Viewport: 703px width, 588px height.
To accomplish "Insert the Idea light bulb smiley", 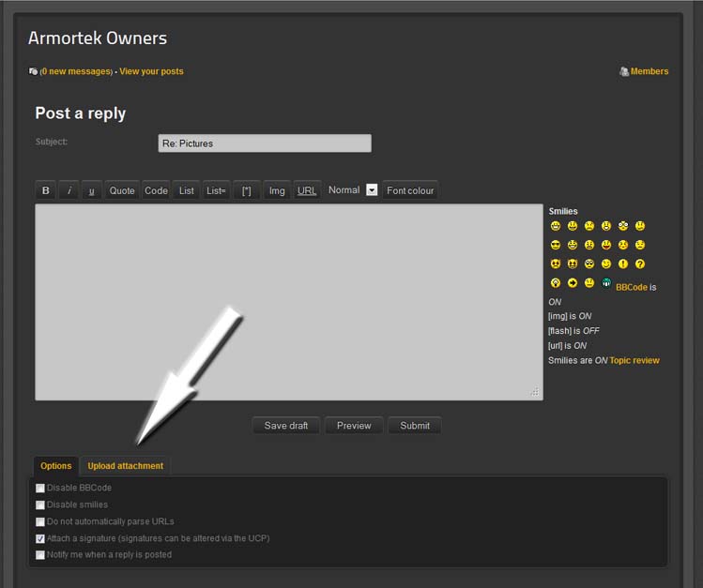I will tap(556, 283).
